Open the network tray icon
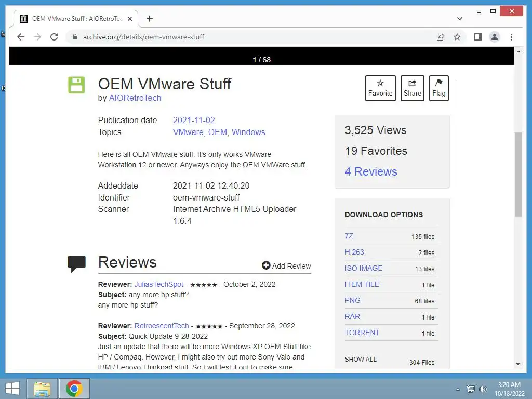This screenshot has height=399, width=532. [470, 389]
